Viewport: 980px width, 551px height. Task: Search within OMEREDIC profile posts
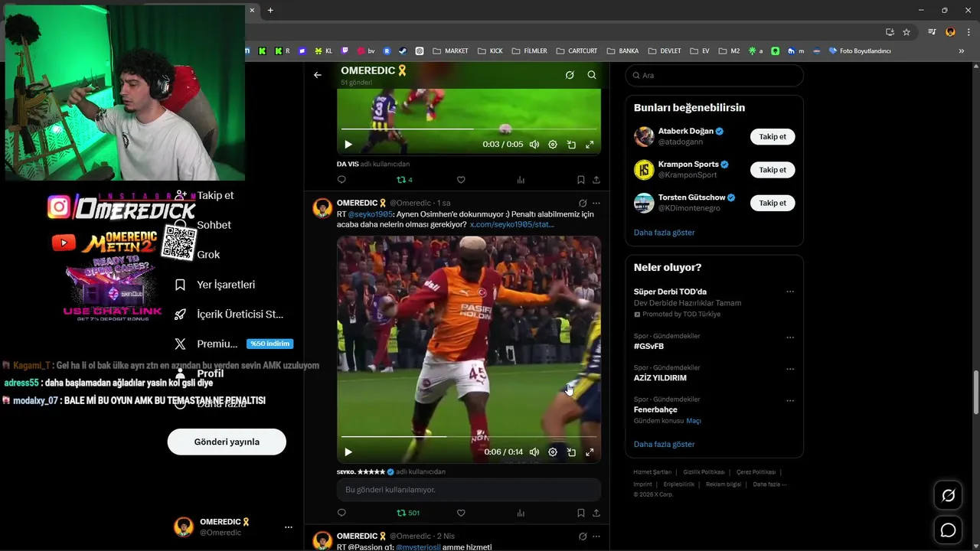click(592, 75)
